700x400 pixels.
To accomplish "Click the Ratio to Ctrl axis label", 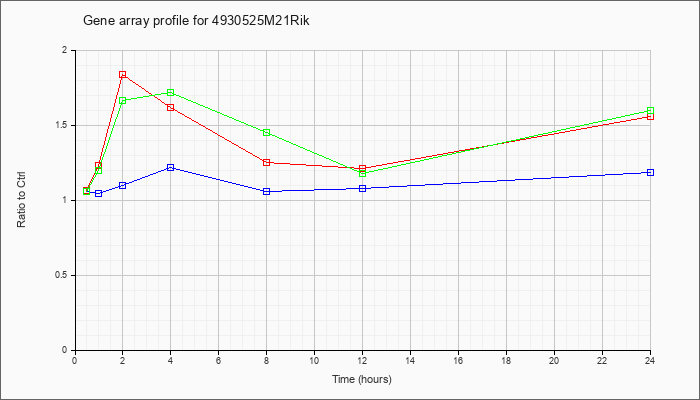I will pyautogui.click(x=21, y=200).
